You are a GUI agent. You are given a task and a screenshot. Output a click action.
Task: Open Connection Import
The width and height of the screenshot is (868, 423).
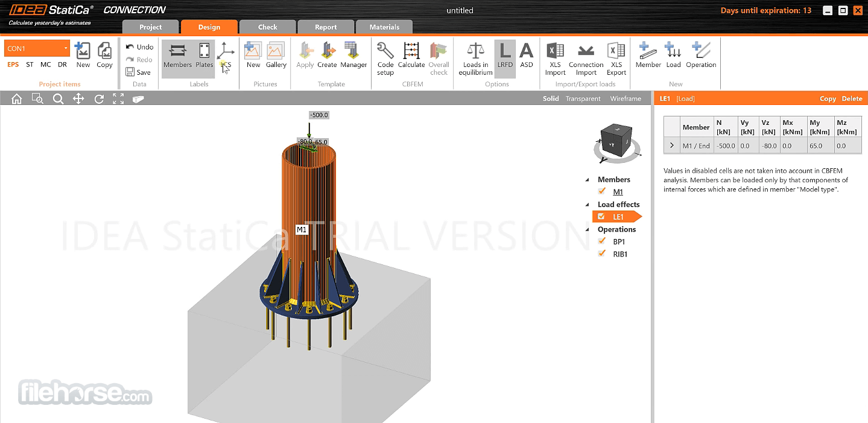[x=586, y=59]
